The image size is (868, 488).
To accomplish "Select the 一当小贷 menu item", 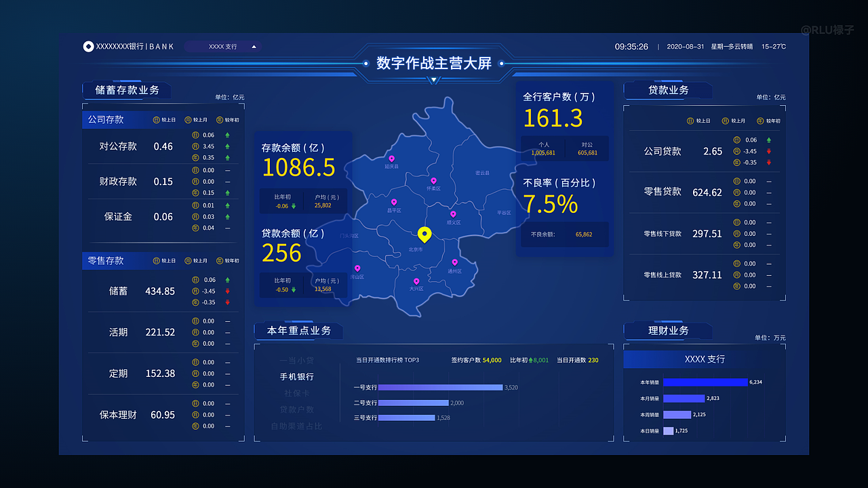I will (x=296, y=361).
